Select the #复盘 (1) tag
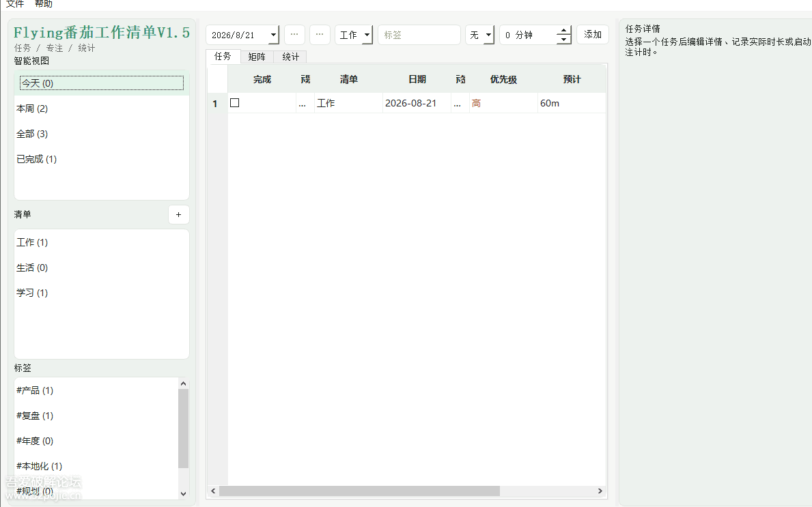 click(96, 416)
